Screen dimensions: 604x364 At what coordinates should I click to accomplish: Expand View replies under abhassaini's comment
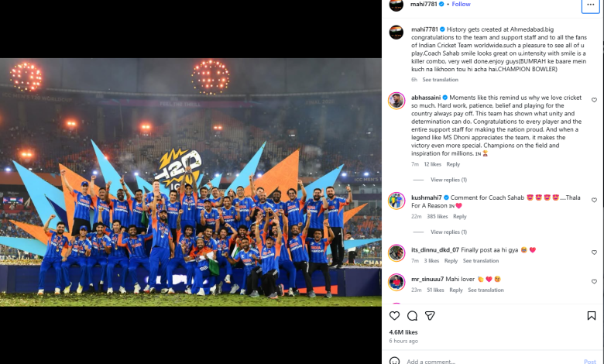[x=448, y=180]
